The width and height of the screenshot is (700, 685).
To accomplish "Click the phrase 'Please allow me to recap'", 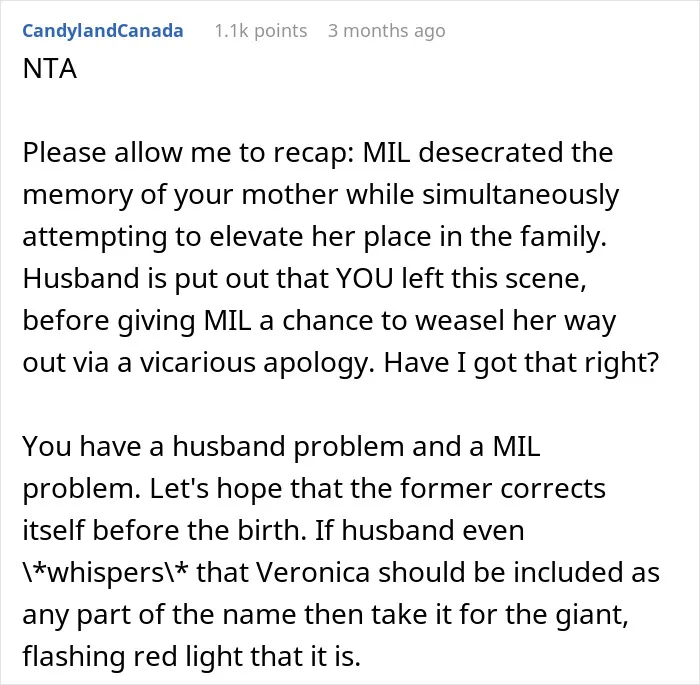I will click(188, 153).
